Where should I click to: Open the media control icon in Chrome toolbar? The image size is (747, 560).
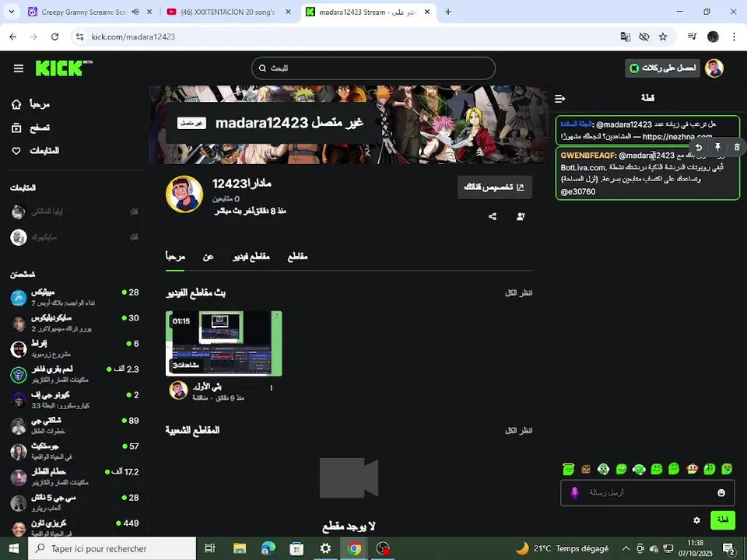coord(693,37)
